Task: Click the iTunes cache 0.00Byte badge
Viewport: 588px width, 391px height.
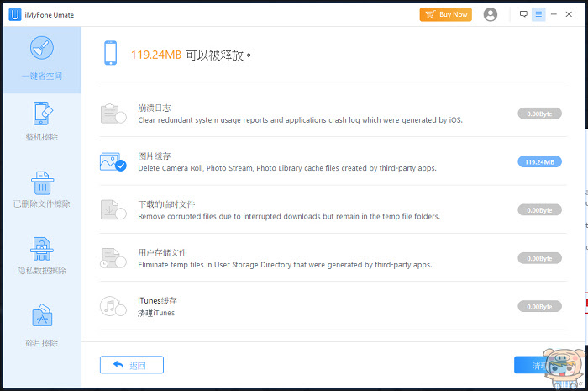Action: (539, 307)
